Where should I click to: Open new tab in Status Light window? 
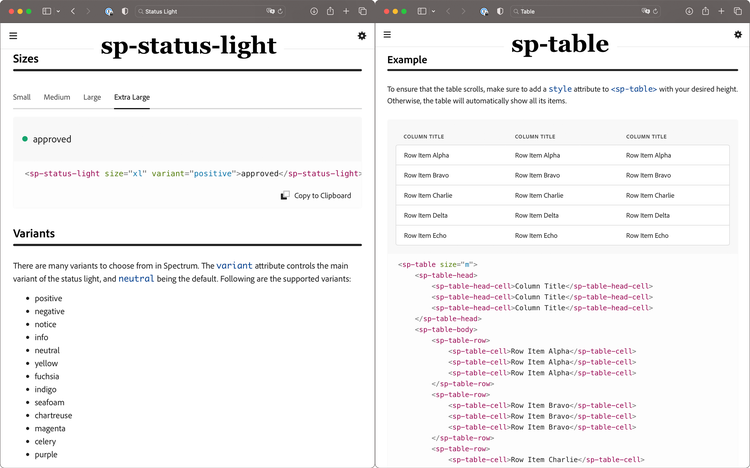click(346, 11)
